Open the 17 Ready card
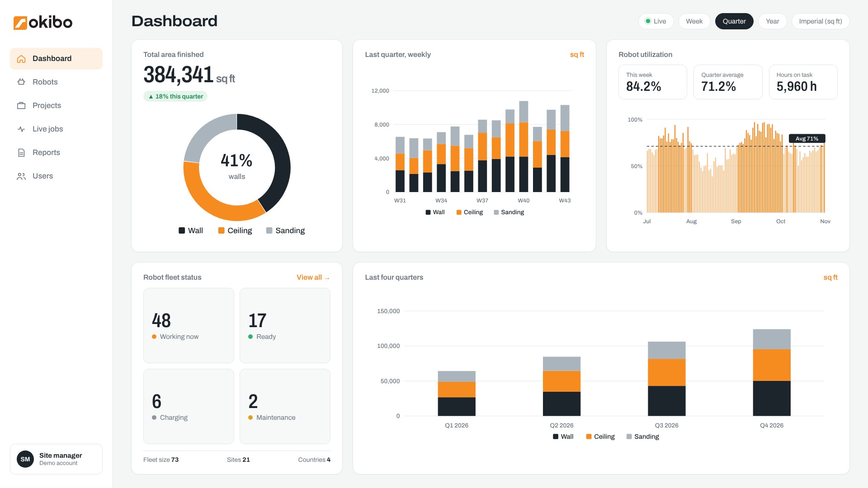The width and height of the screenshot is (868, 488). 285,326
